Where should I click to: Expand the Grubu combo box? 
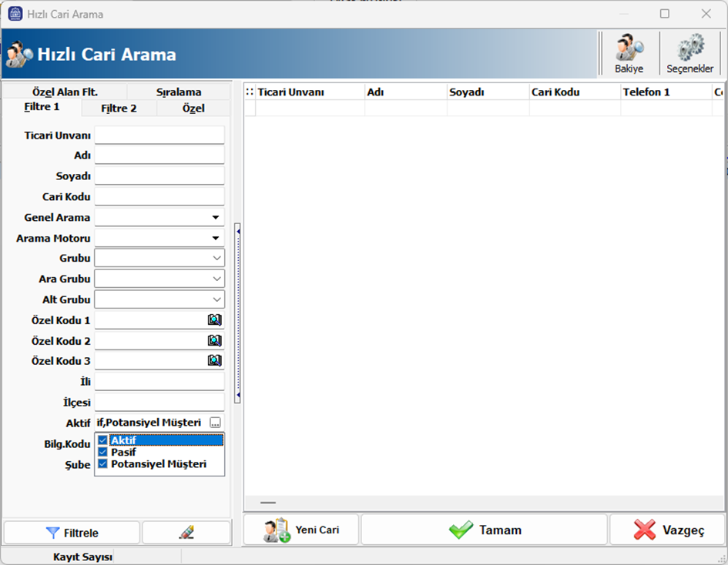(x=216, y=259)
